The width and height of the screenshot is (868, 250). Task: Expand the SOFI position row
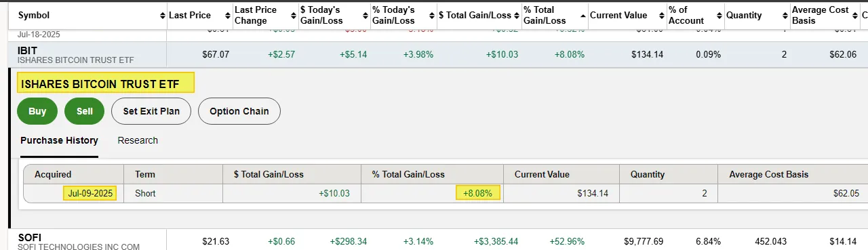tap(434, 240)
